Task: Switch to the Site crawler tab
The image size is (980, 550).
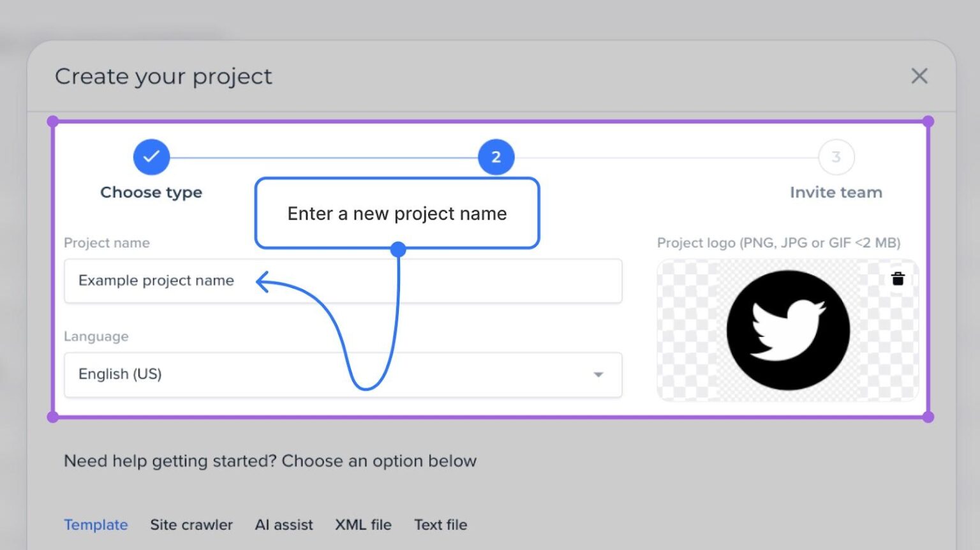Action: (191, 524)
